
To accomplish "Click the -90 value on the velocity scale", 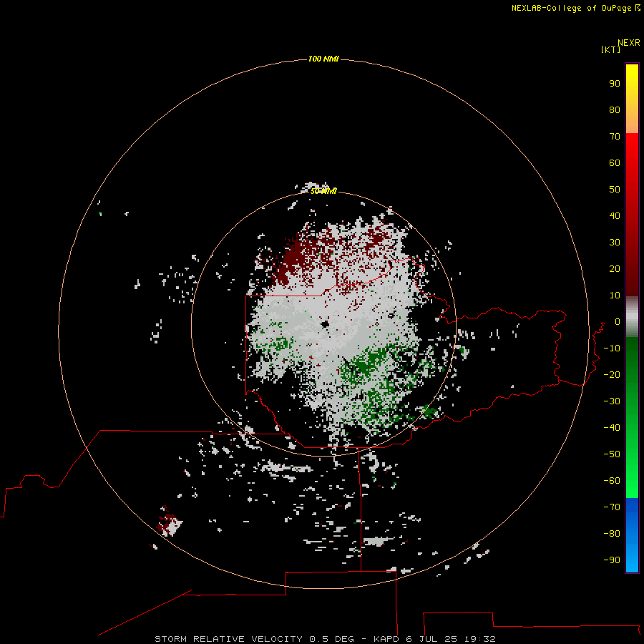I will pyautogui.click(x=612, y=560).
